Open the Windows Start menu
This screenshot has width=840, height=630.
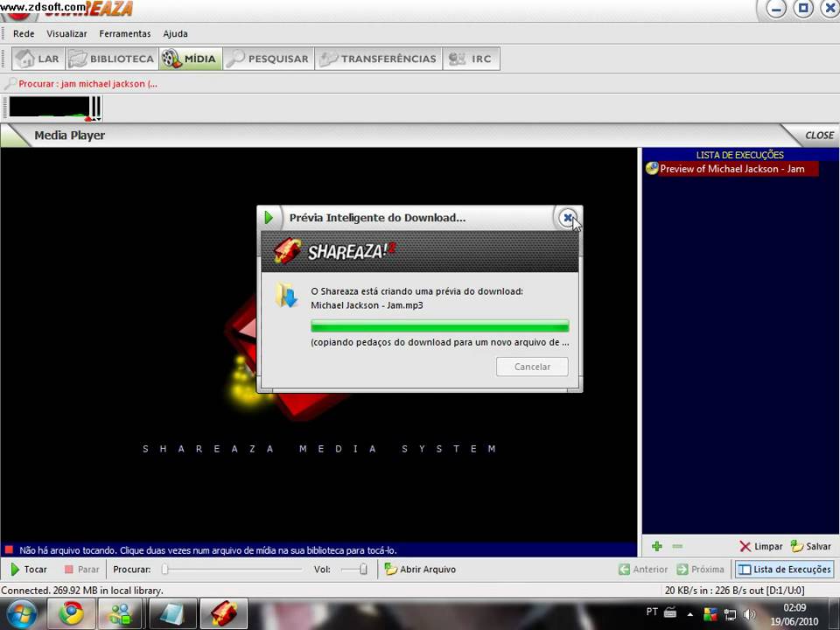(21, 614)
